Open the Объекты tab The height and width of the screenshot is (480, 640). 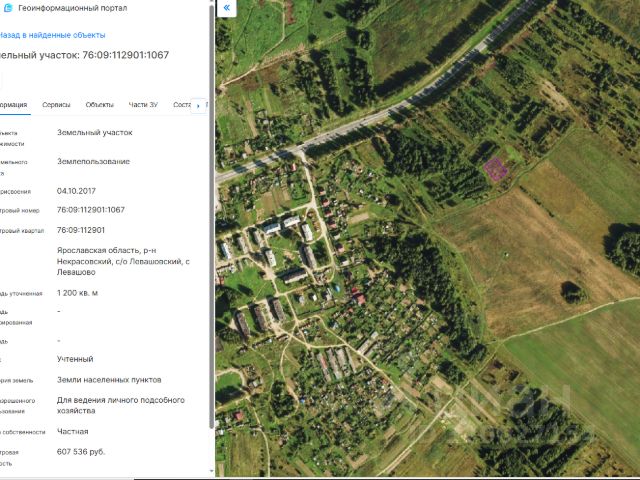[x=100, y=105]
